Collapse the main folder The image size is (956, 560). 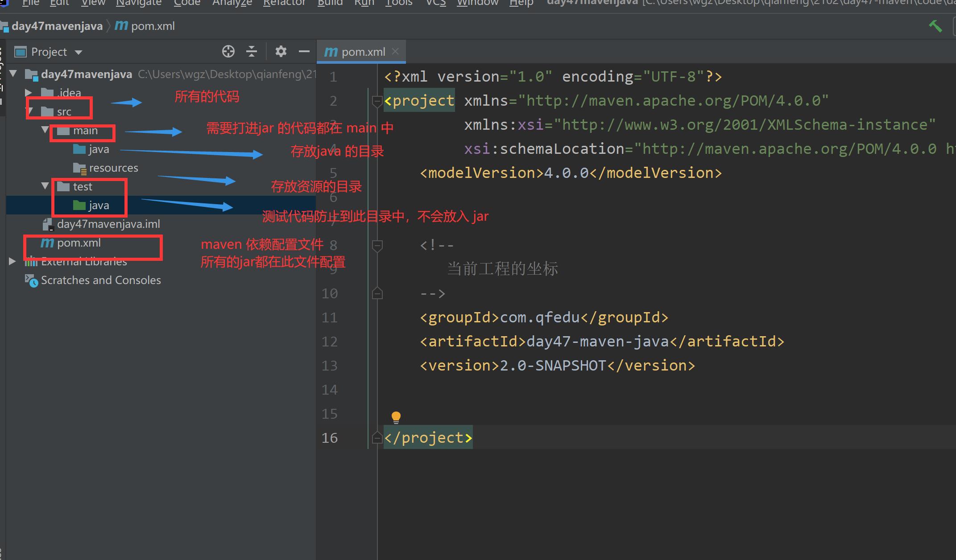(x=45, y=130)
